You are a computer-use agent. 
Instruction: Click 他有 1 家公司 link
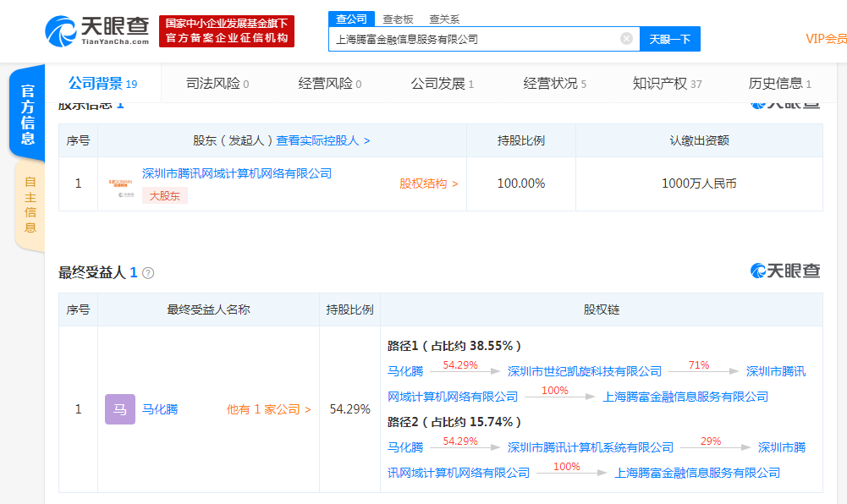tap(268, 409)
